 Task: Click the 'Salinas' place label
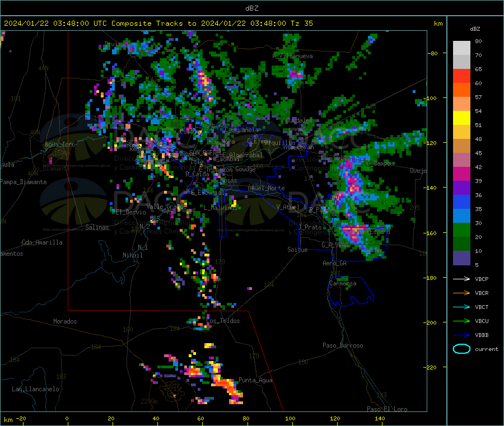click(97, 227)
